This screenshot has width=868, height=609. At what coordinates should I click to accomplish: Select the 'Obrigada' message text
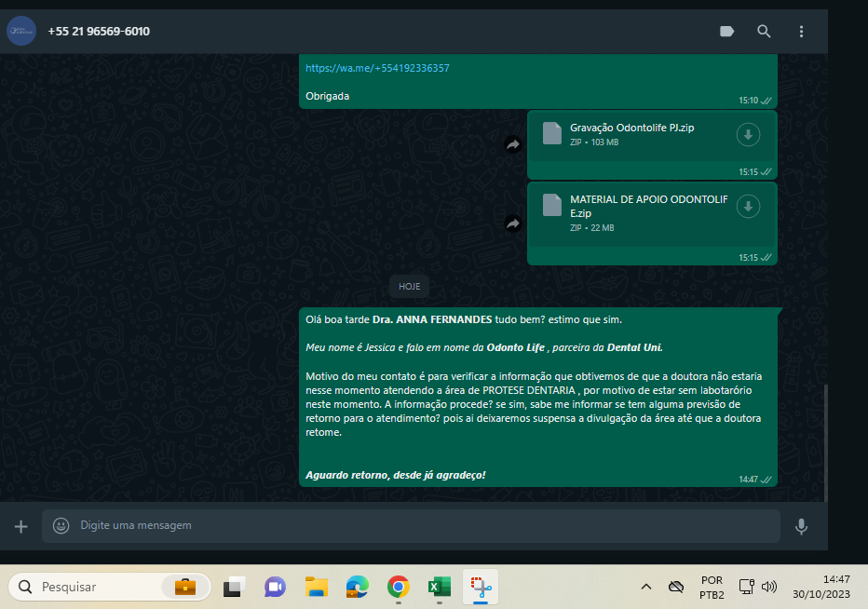click(x=327, y=96)
